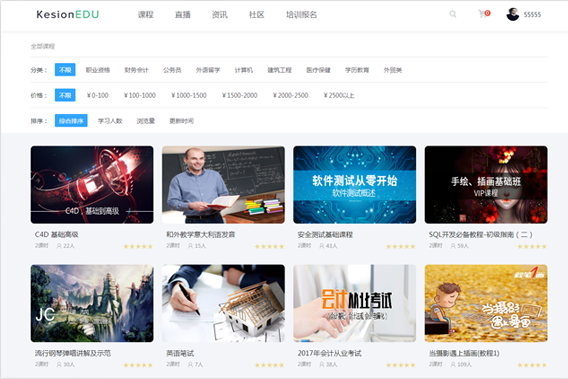This screenshot has height=379, width=568.
Task: Select 不限 in the 分类 row
Action: 65,70
